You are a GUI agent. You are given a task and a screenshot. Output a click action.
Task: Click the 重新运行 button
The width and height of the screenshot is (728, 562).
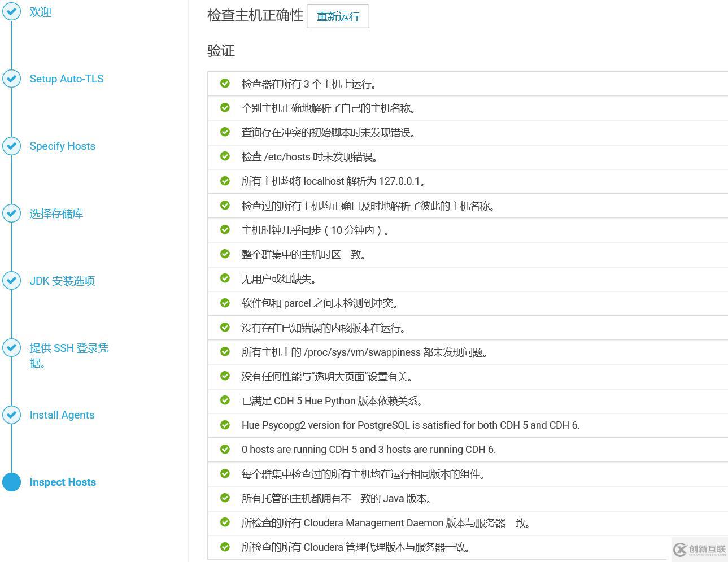tap(338, 16)
